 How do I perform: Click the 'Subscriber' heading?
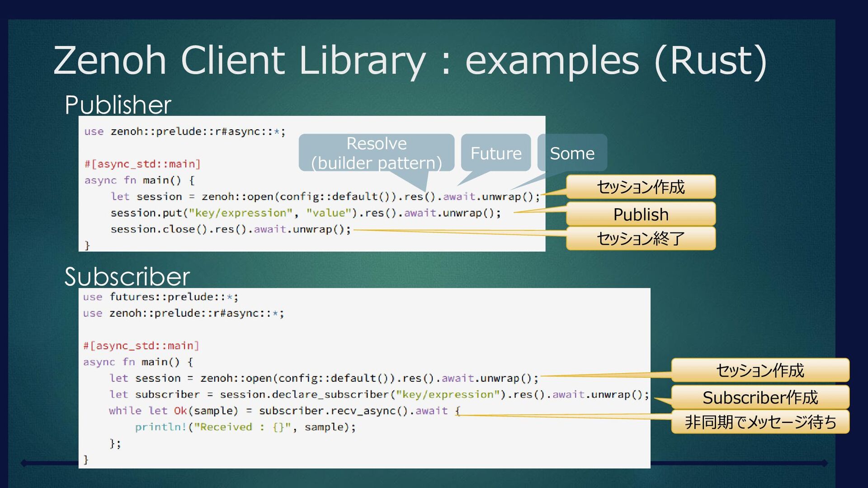pos(127,277)
